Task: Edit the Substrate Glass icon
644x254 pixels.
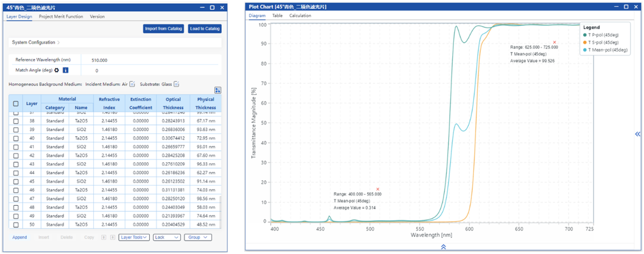Action: [177, 84]
